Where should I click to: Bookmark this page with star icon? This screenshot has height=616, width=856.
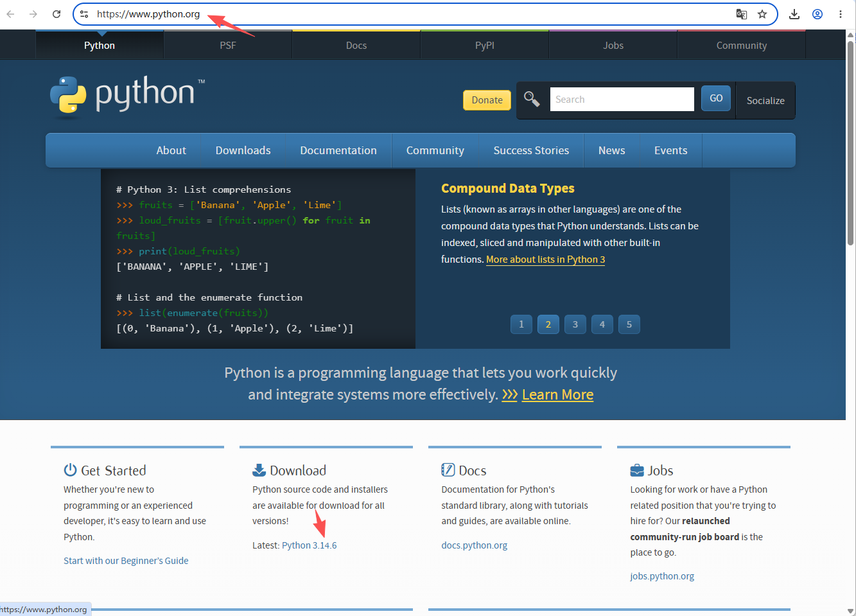click(762, 13)
